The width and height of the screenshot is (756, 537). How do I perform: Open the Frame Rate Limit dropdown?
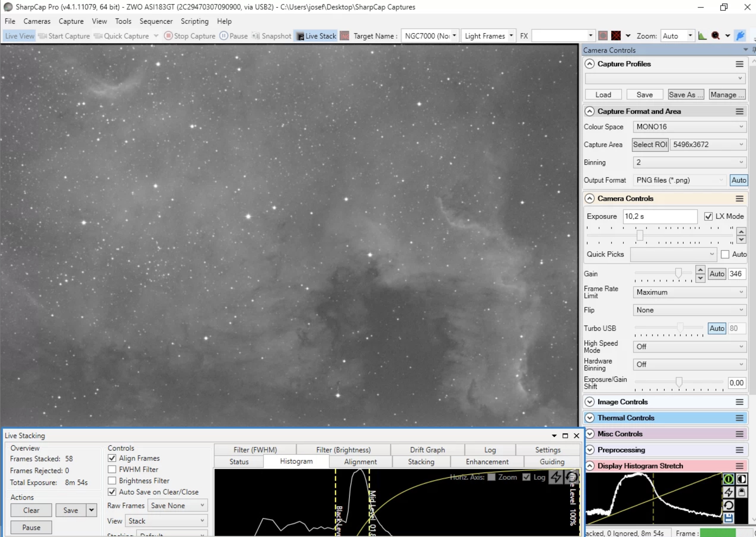[689, 292]
